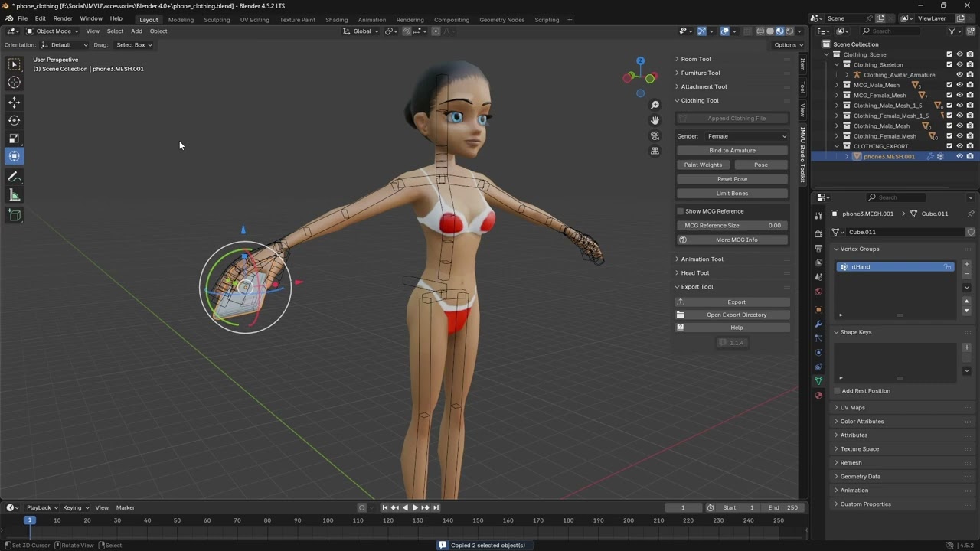Click the filter icon in the Outliner
This screenshot has width=980, height=551.
coord(952,31)
